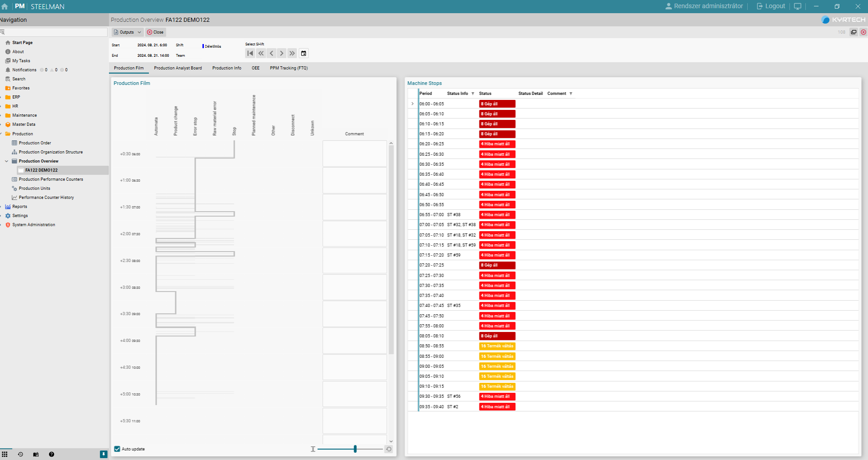Go to the previous shift
The image size is (868, 460).
click(271, 54)
